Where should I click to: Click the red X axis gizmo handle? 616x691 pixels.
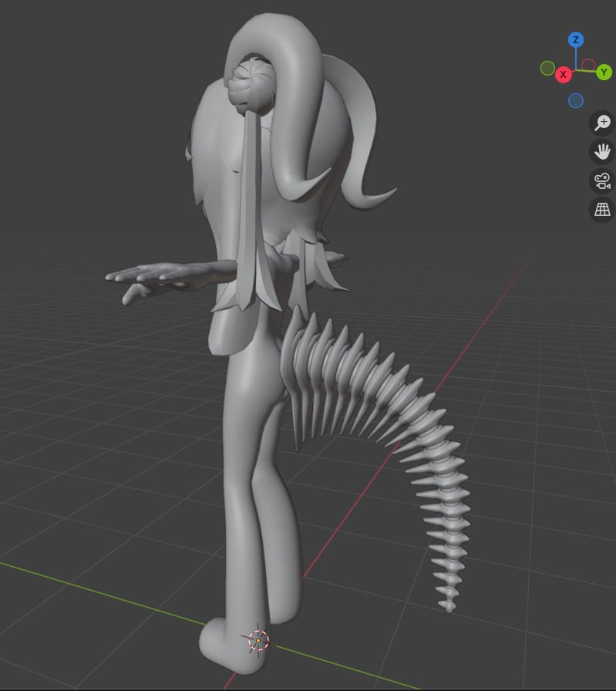point(563,75)
